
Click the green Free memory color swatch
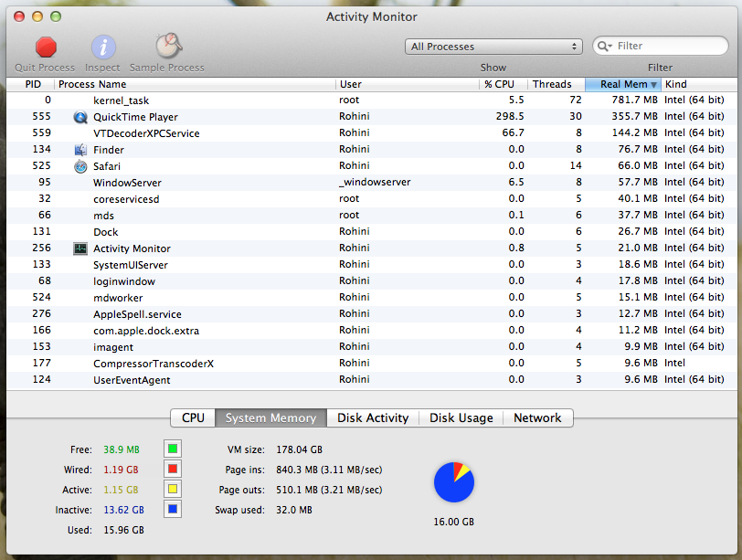point(173,449)
